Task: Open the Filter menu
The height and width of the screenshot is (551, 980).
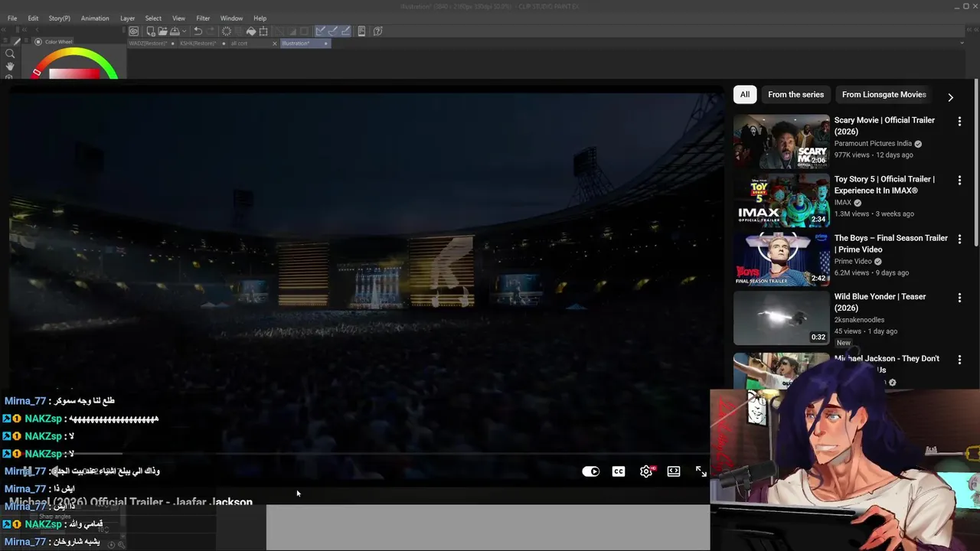Action: coord(203,18)
